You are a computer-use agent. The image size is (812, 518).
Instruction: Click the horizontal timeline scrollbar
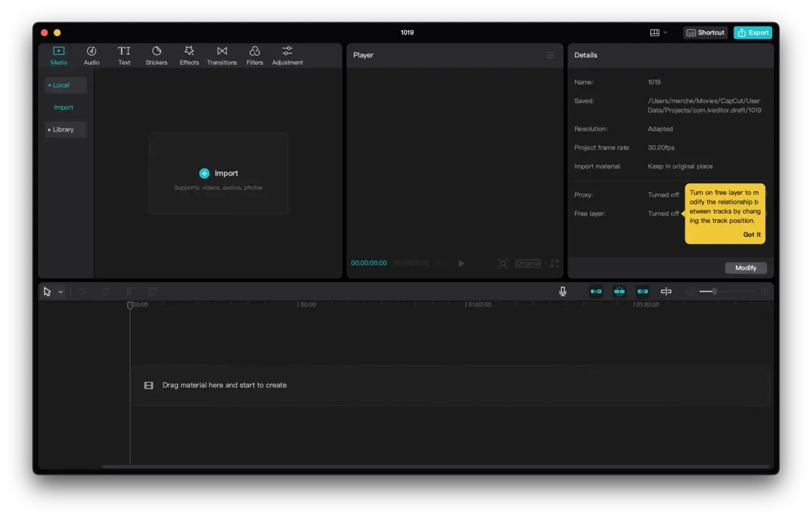(435, 467)
